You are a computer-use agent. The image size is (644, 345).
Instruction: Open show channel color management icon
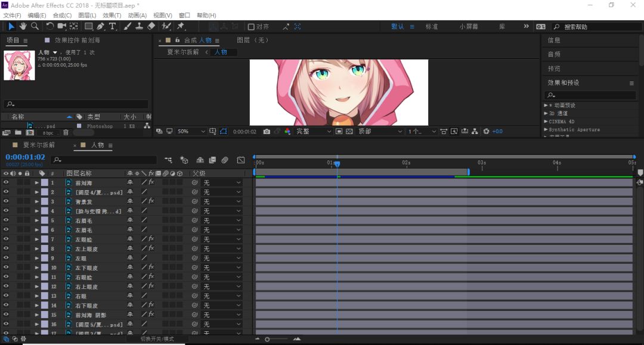pos(287,131)
